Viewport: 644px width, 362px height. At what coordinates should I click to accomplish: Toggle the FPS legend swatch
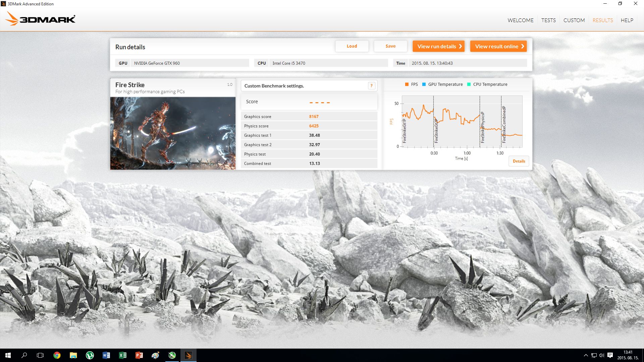(x=407, y=84)
